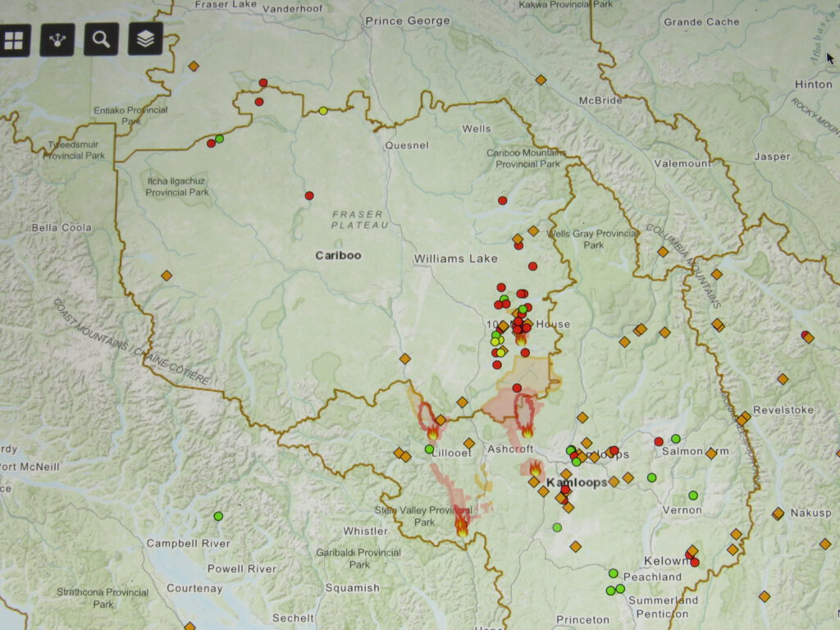The height and width of the screenshot is (630, 840).
Task: Select the Bella Coola label
Action: [62, 228]
